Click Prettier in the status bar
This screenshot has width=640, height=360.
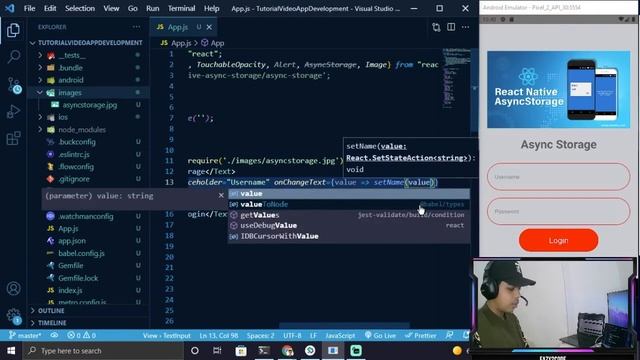(x=420, y=336)
